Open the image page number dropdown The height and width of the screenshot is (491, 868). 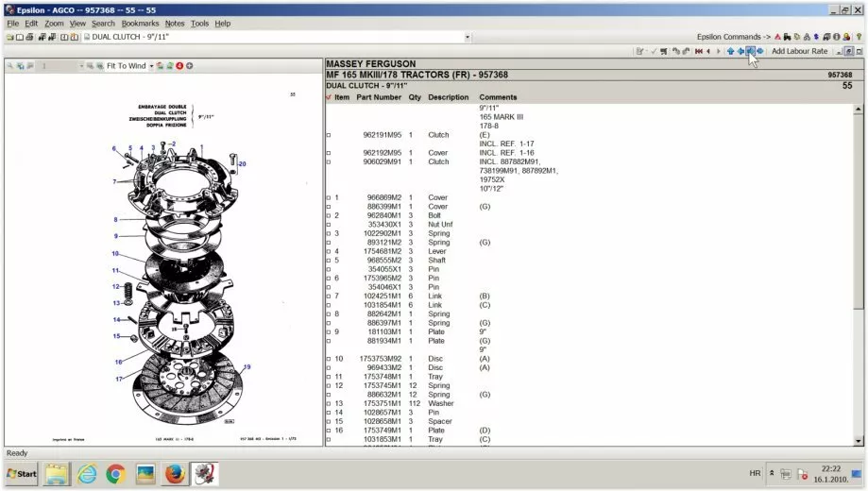coord(81,66)
